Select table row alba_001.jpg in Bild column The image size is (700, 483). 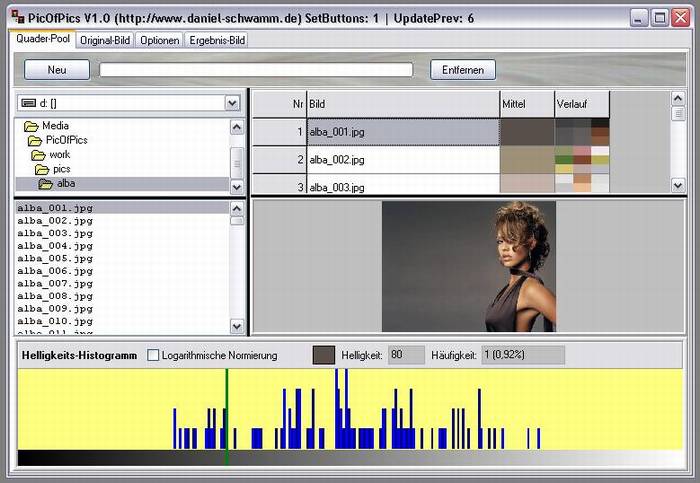click(x=403, y=132)
